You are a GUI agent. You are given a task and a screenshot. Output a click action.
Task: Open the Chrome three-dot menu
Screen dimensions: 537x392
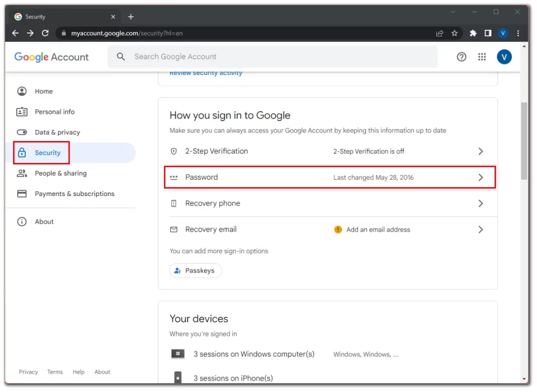(518, 33)
